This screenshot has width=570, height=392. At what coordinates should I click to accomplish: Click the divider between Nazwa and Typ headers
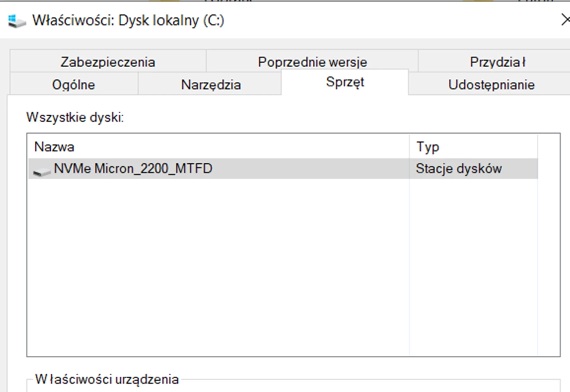(x=409, y=147)
